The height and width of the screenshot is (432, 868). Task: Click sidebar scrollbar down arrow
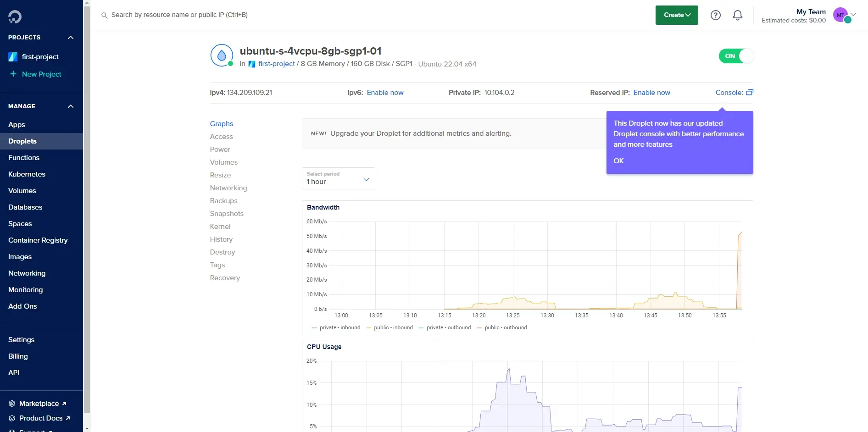87,428
